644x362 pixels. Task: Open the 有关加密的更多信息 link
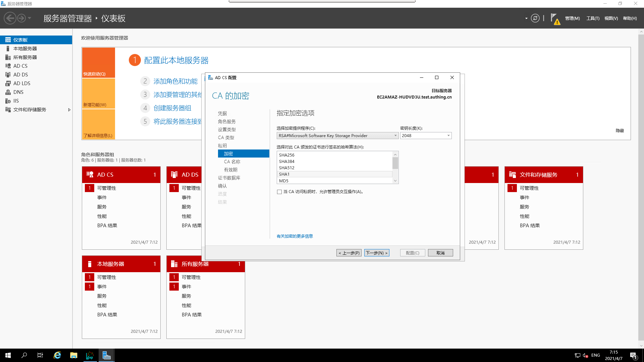pos(294,236)
